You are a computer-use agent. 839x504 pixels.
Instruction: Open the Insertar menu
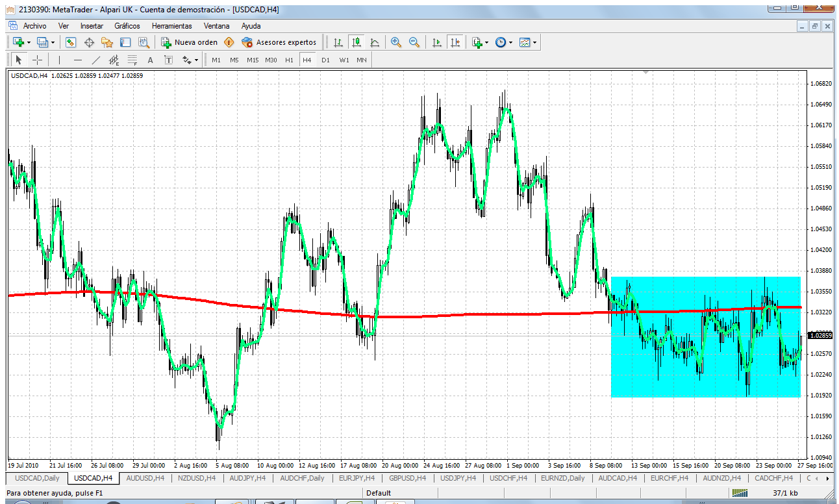click(92, 26)
